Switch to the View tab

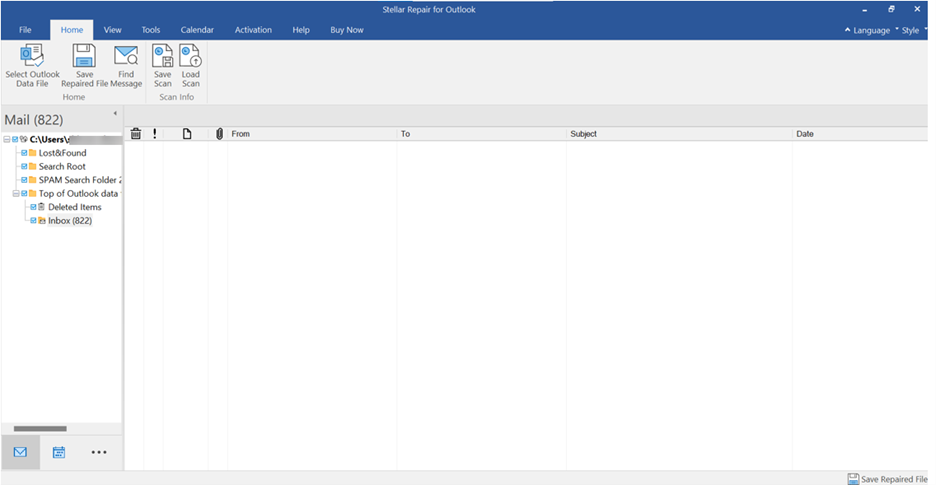pos(112,30)
